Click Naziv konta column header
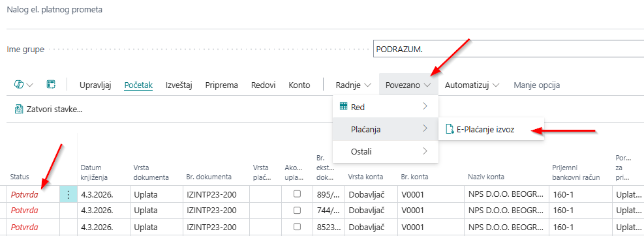This screenshot has width=644, height=236. pos(486,177)
